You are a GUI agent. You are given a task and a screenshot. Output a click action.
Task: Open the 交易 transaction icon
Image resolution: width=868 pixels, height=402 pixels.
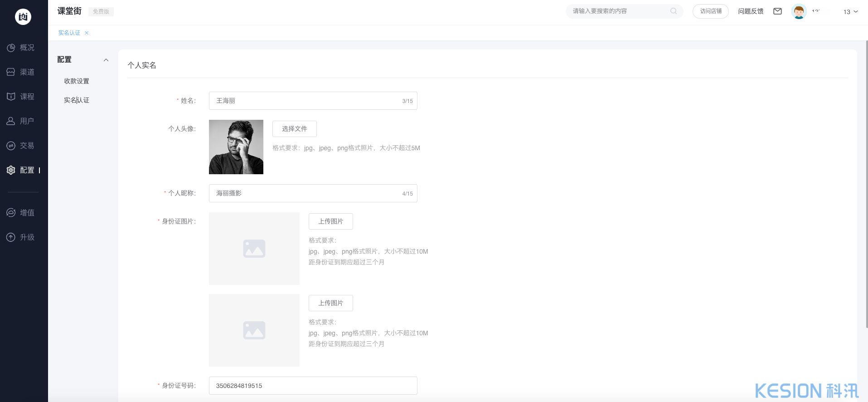tap(11, 146)
